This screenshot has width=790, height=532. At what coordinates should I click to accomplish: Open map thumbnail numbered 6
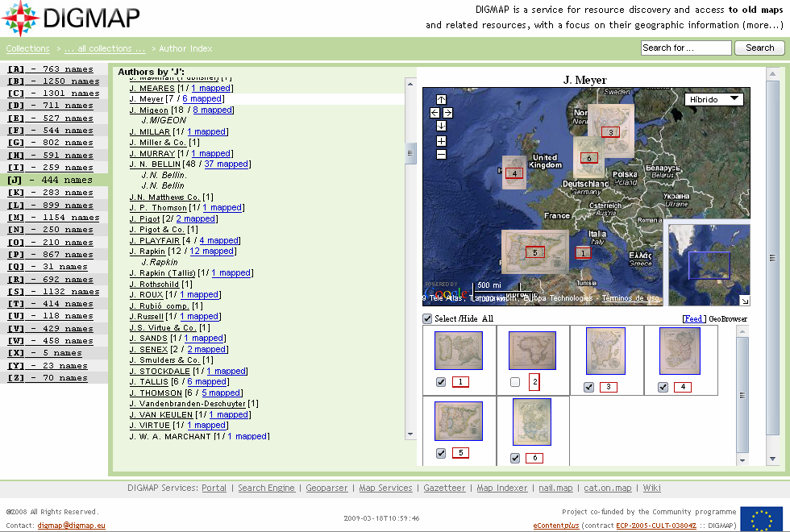click(532, 422)
